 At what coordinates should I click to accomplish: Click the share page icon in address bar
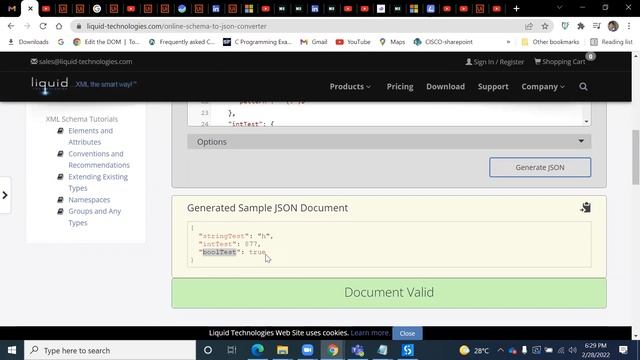tap(529, 26)
